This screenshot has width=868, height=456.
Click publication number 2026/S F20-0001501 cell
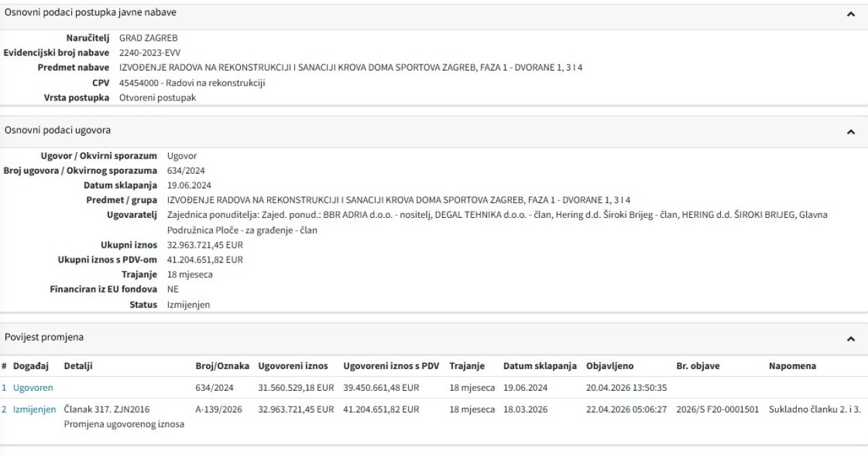(717, 409)
